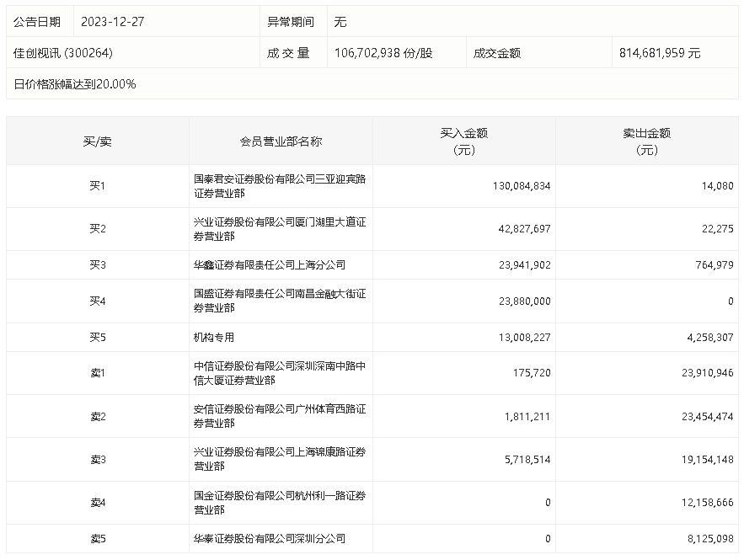Select the 卖4 row label

pyautogui.click(x=98, y=502)
